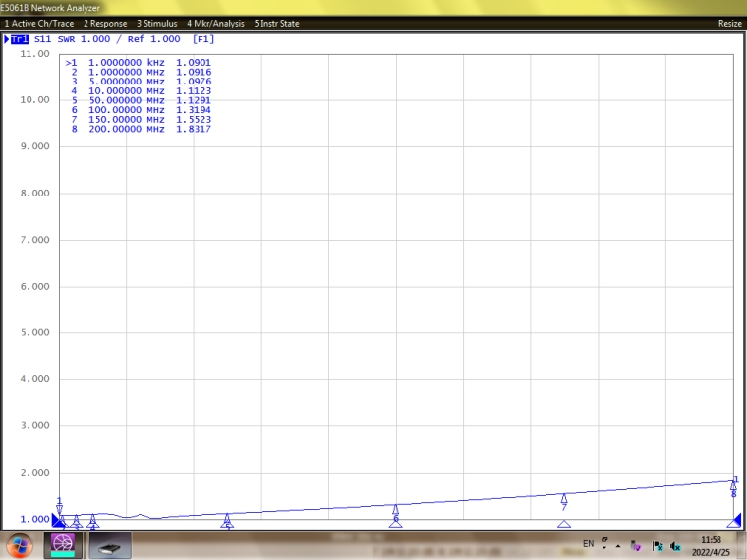Open the Mkr/Analysis menu
This screenshot has width=747, height=560.
pos(215,23)
